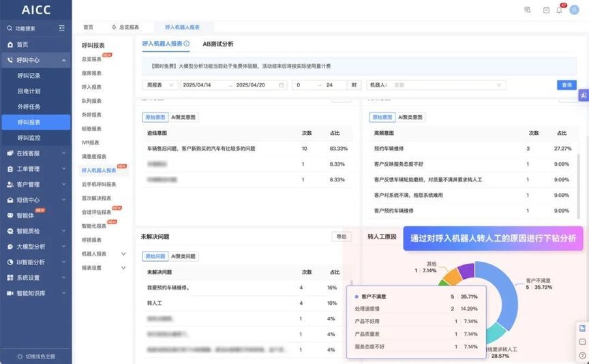Open 回电计划 in the sidebar

[x=29, y=91]
